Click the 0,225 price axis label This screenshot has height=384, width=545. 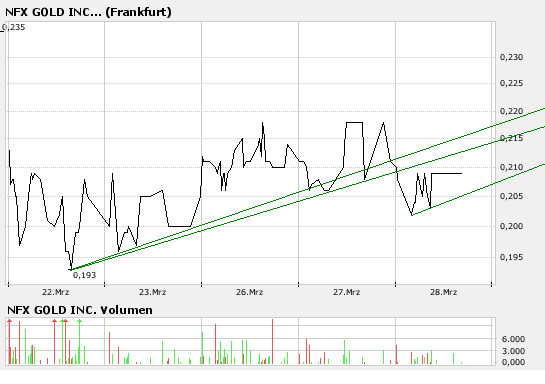tap(511, 83)
